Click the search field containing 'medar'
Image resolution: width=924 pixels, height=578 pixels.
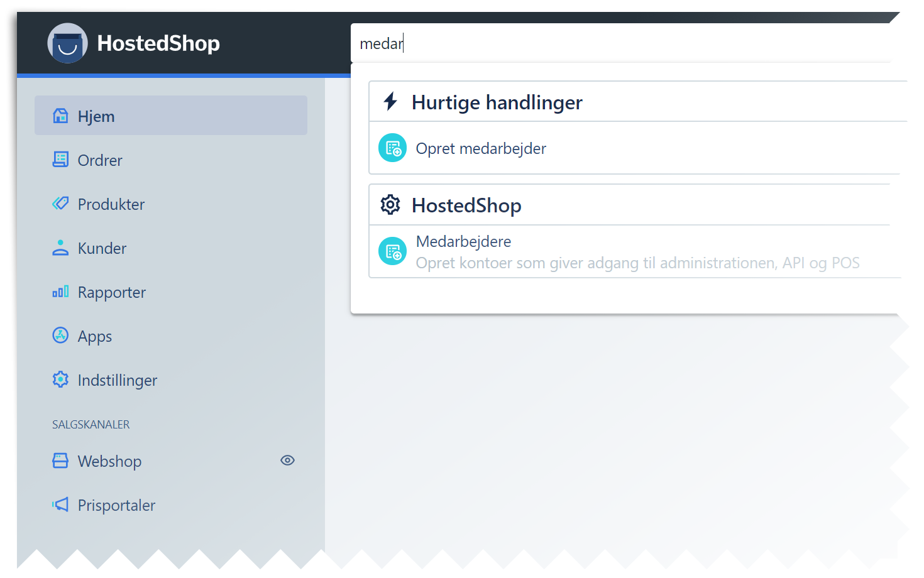[622, 43]
